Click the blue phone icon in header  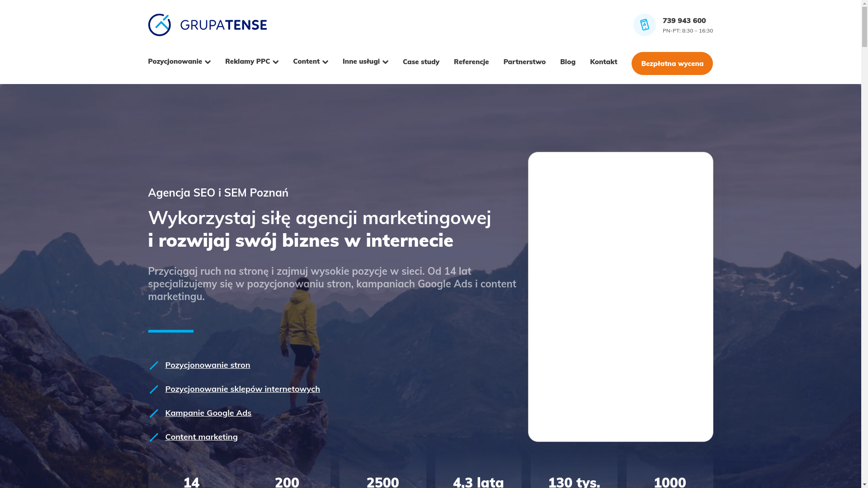(644, 25)
